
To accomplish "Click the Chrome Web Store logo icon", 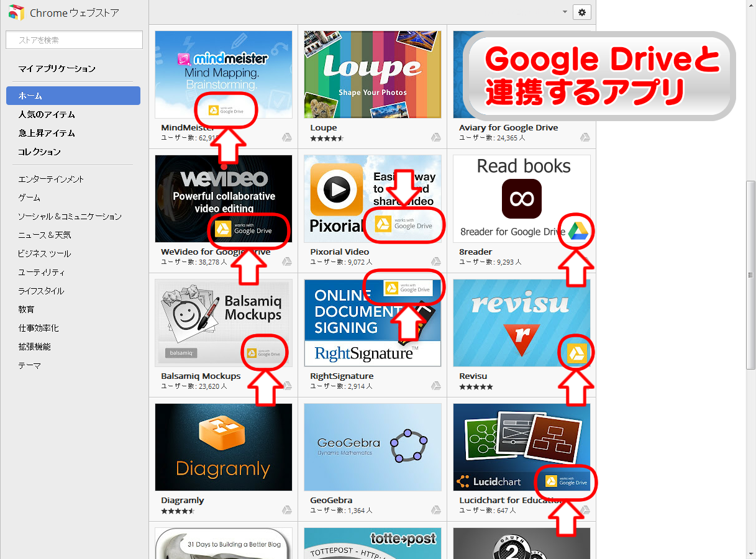I will tap(16, 12).
